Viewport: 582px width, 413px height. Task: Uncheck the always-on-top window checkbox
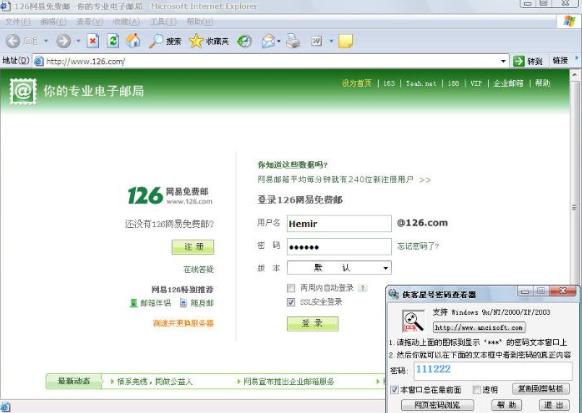[x=395, y=389]
